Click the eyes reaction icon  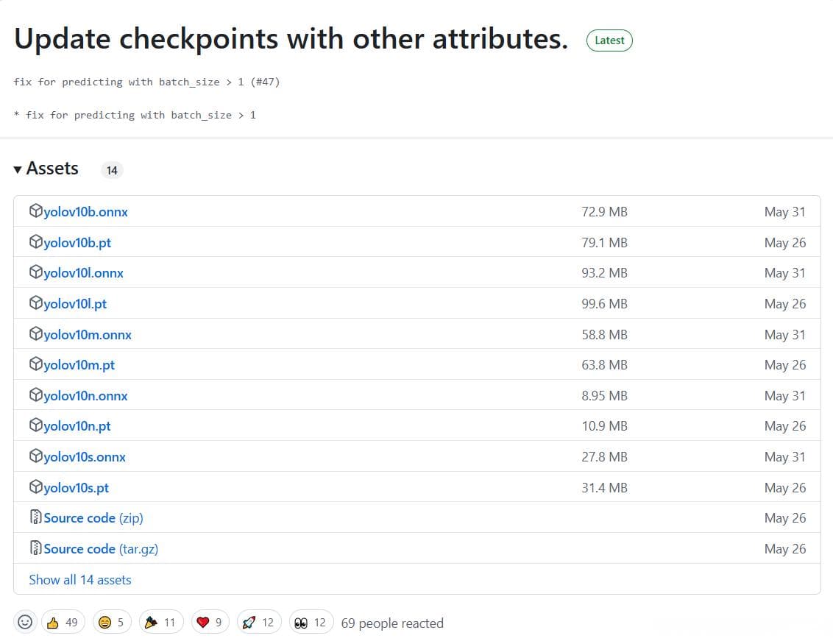click(311, 623)
